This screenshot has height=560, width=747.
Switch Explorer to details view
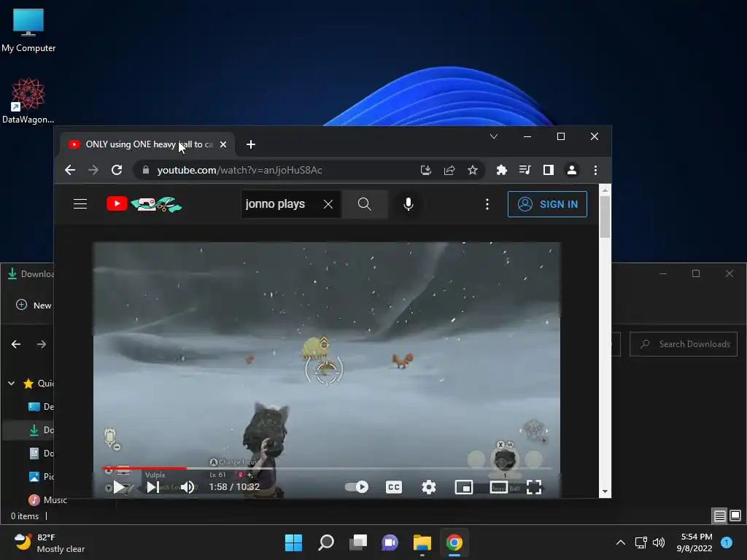(719, 516)
